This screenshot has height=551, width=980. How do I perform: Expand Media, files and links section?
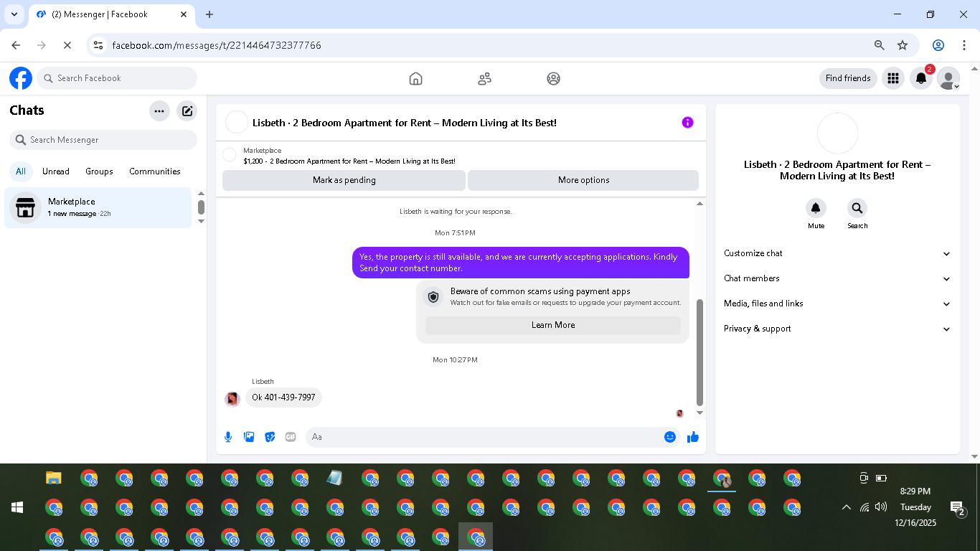[x=837, y=303]
